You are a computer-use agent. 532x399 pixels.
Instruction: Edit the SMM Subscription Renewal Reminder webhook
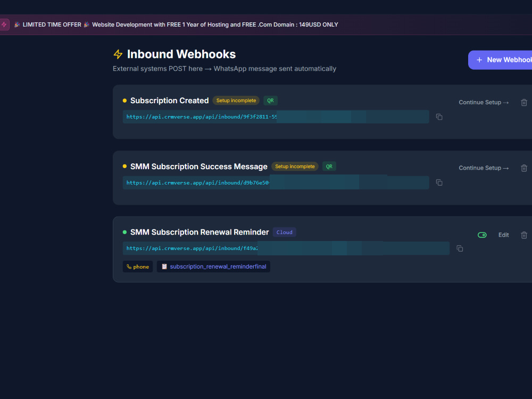(503, 235)
